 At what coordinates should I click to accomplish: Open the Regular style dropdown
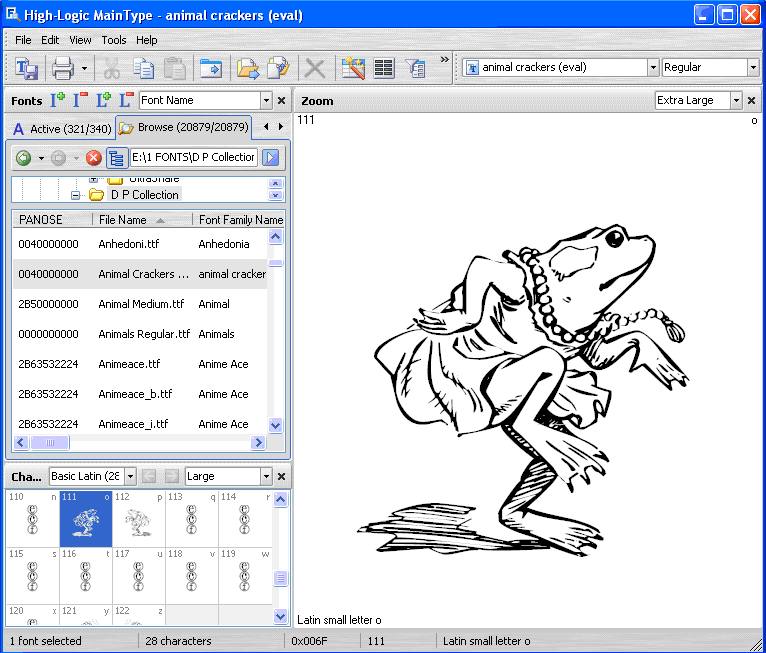click(x=753, y=67)
